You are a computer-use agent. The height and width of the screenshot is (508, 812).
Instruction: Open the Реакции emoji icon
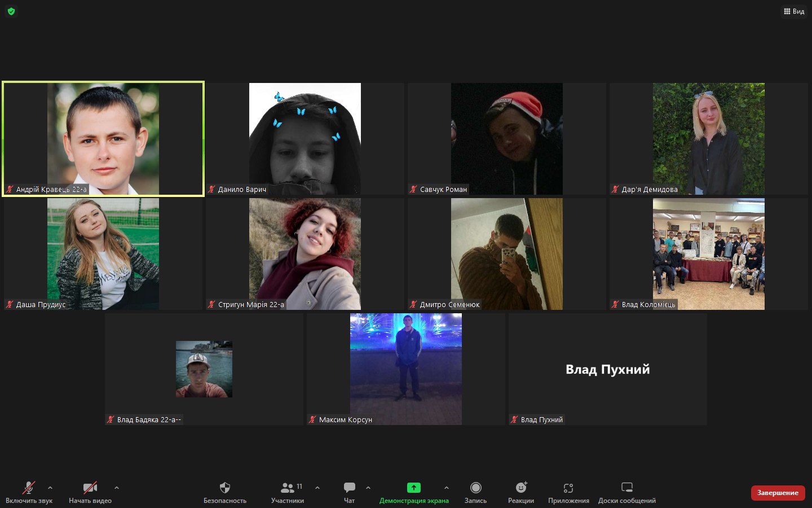pyautogui.click(x=521, y=488)
